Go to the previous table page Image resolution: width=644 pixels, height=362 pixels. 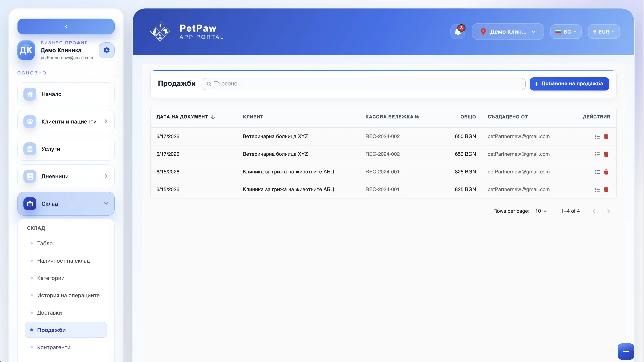[x=594, y=211]
